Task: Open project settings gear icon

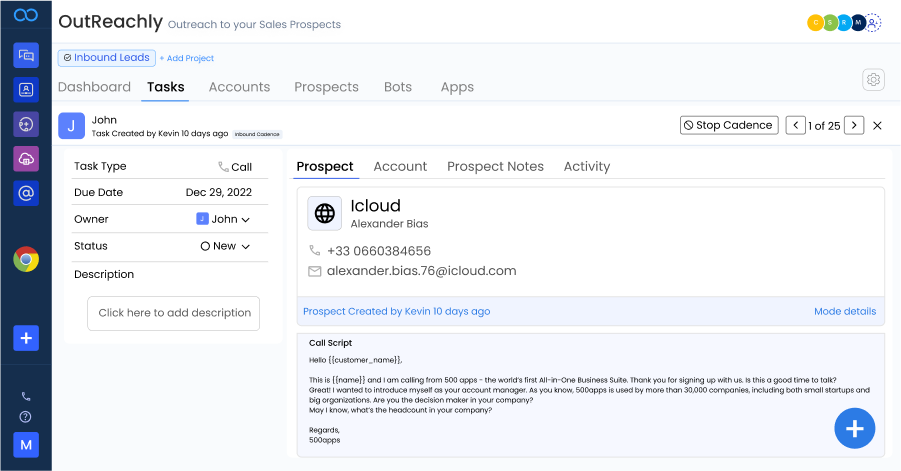Action: (873, 80)
